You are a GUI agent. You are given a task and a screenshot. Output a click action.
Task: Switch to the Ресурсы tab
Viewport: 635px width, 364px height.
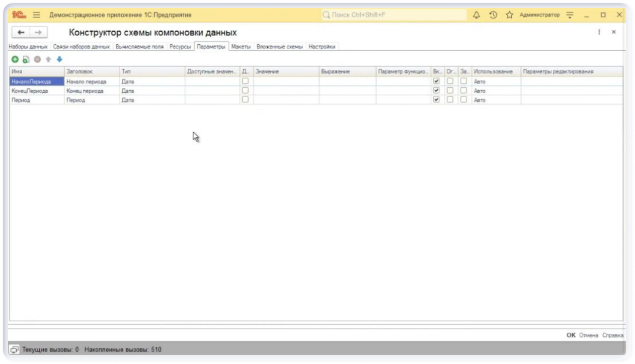click(x=180, y=47)
